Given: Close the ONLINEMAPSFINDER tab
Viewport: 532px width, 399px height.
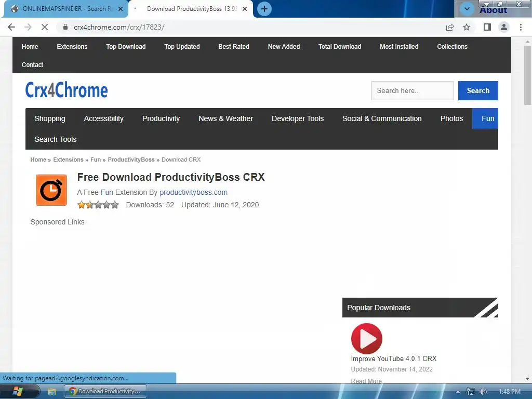Looking at the screenshot, I should click(x=121, y=9).
